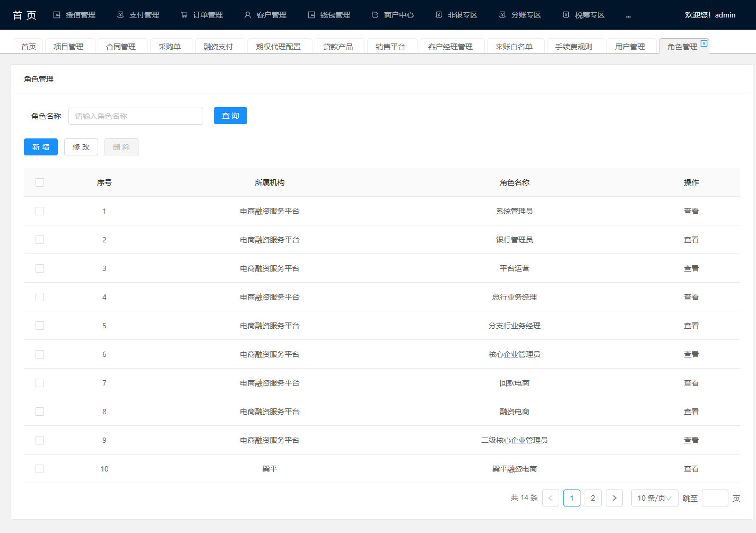Open the 商户中心 menu
The width and height of the screenshot is (756, 533).
pos(393,15)
